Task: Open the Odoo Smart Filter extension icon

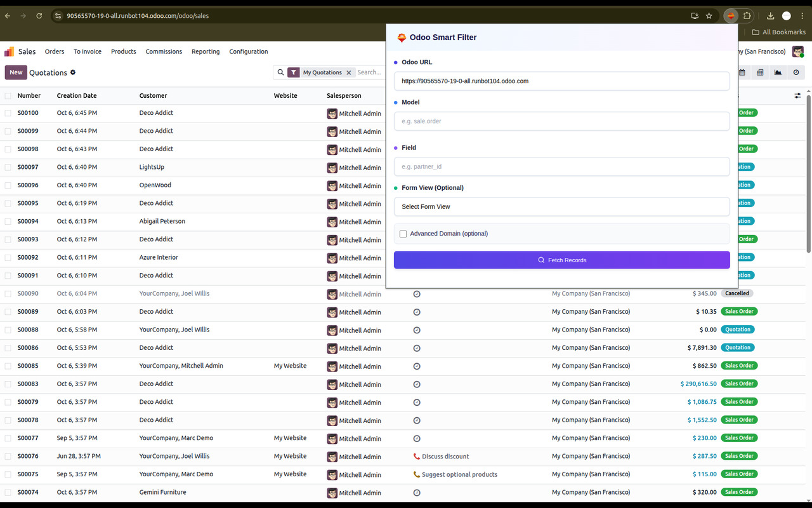Action: tap(731, 16)
